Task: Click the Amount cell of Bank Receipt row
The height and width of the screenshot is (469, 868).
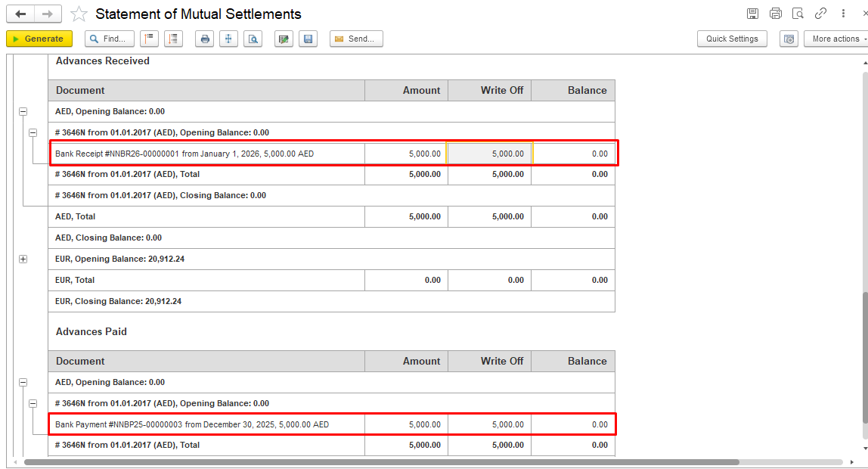Action: coord(406,154)
